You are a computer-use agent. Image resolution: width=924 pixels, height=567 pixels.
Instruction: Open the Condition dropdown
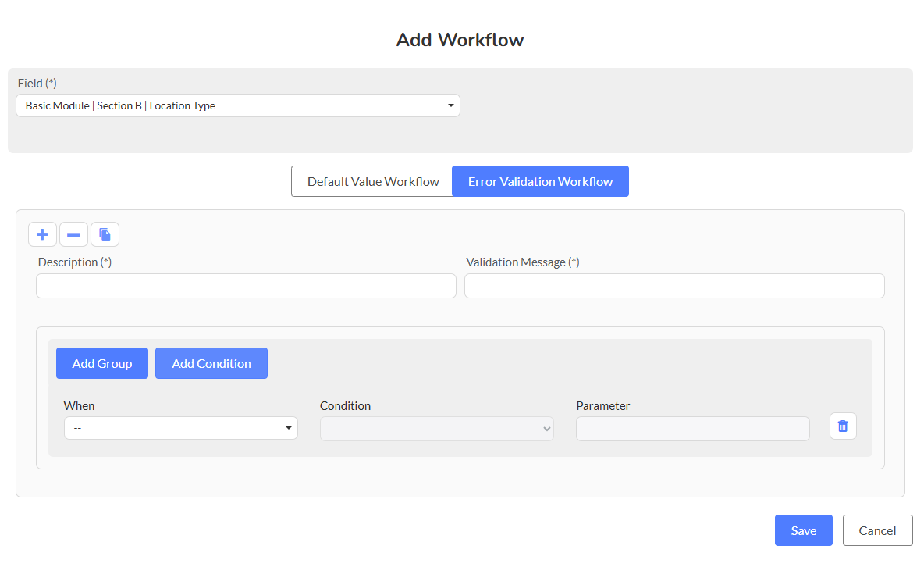[436, 428]
